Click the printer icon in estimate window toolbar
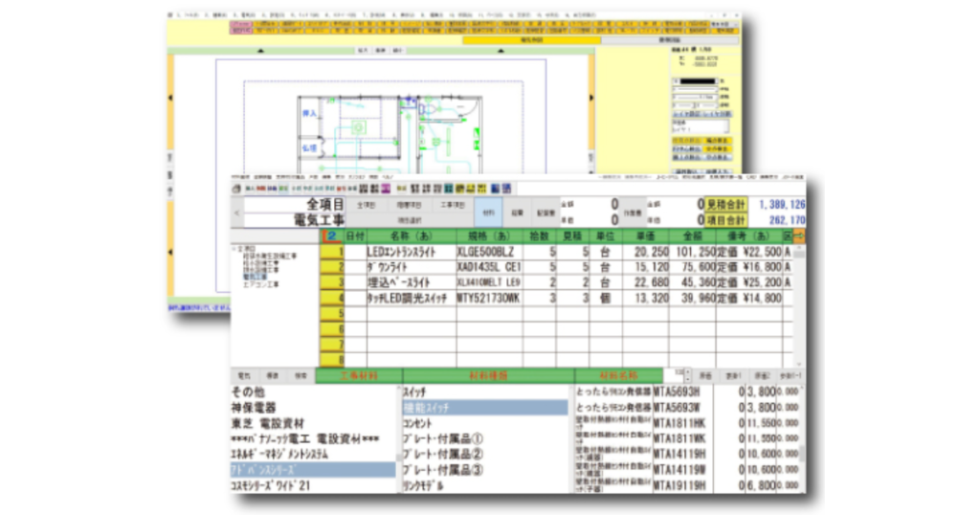The width and height of the screenshot is (980, 515). pos(236,189)
